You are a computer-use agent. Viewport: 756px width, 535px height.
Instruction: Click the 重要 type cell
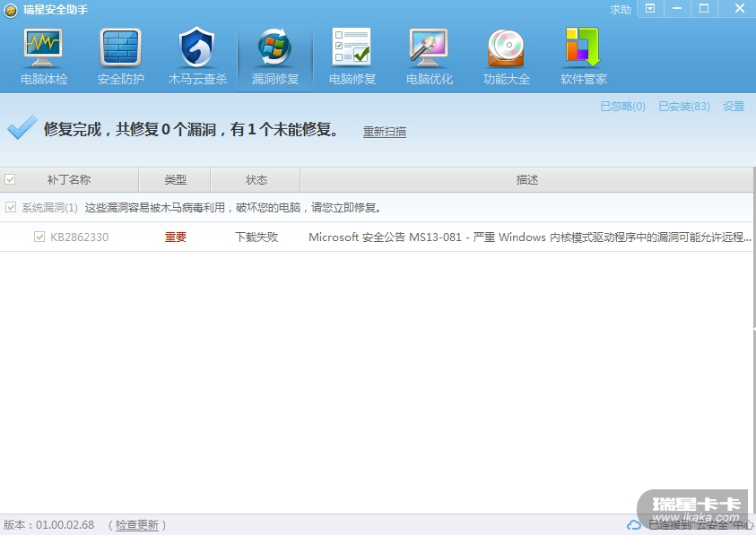[x=176, y=237]
